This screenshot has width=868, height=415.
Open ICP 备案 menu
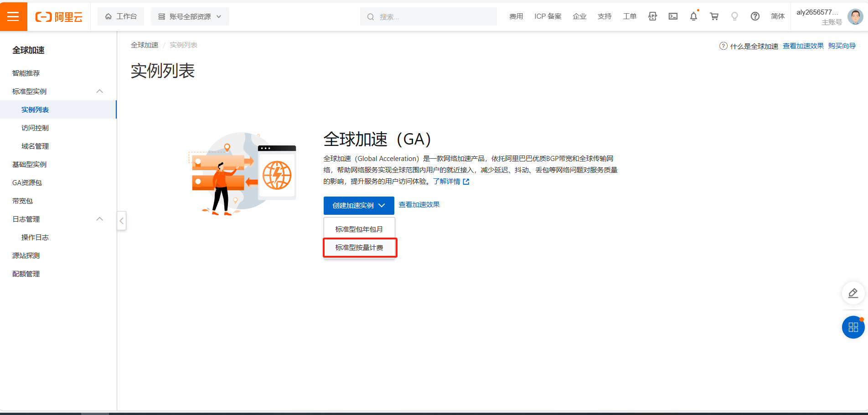[x=548, y=16]
